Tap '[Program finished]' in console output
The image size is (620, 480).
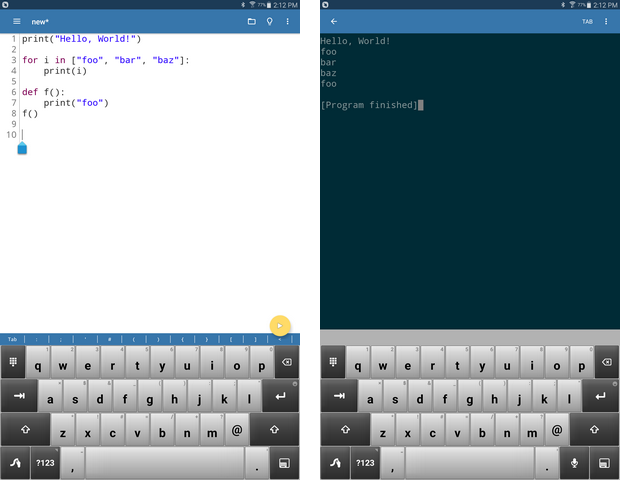pyautogui.click(x=369, y=105)
